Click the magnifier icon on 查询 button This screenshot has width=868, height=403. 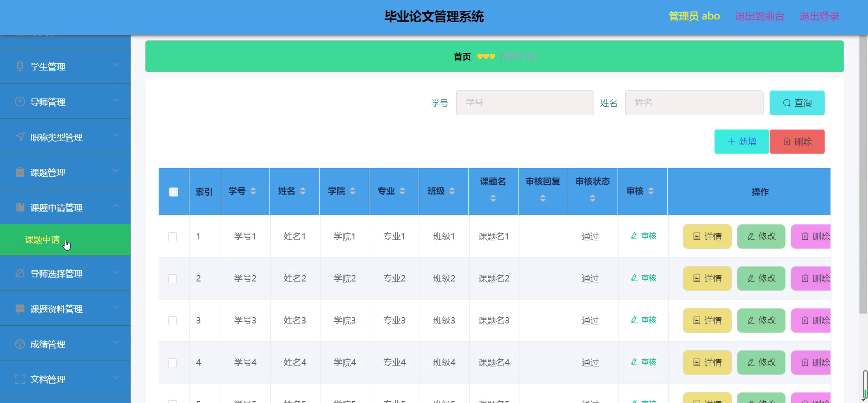pyautogui.click(x=787, y=103)
